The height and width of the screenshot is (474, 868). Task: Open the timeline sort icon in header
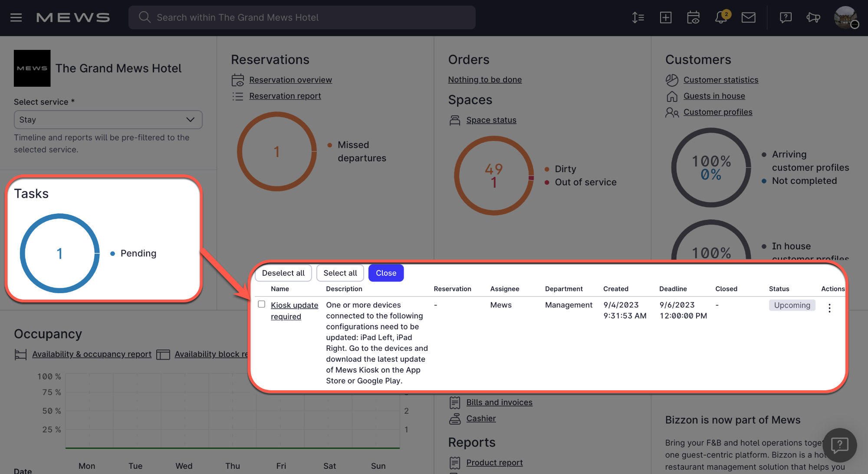[x=638, y=17]
